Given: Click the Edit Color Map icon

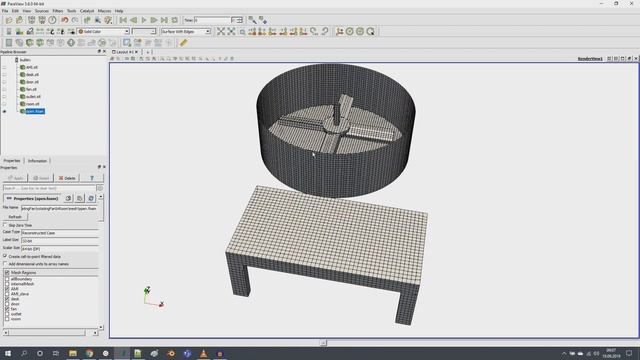Looking at the screenshot, I should (19, 31).
